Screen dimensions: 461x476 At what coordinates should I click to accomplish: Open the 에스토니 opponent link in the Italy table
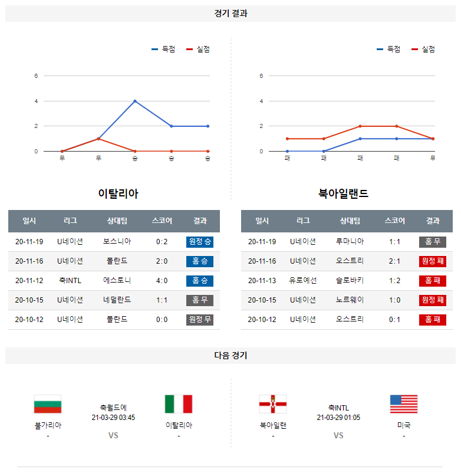[x=117, y=281]
